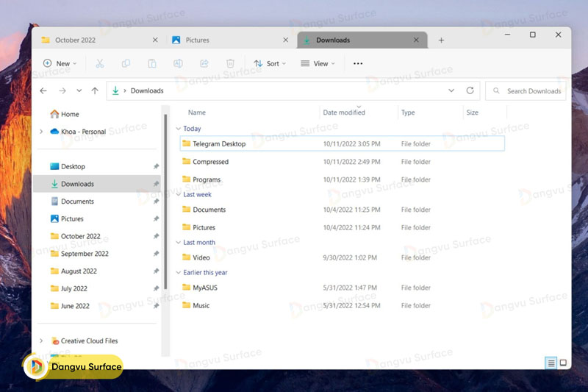The width and height of the screenshot is (588, 392).
Task: Unpin Documents using its pin icon
Action: [156, 202]
